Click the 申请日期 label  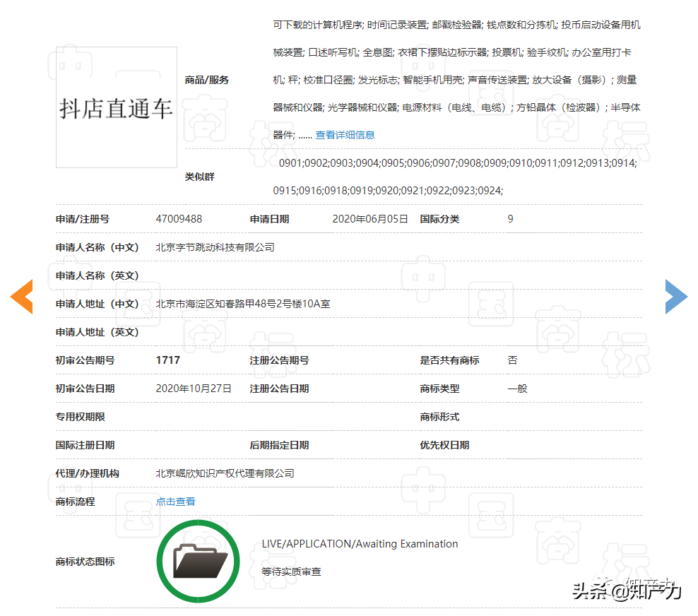269,219
